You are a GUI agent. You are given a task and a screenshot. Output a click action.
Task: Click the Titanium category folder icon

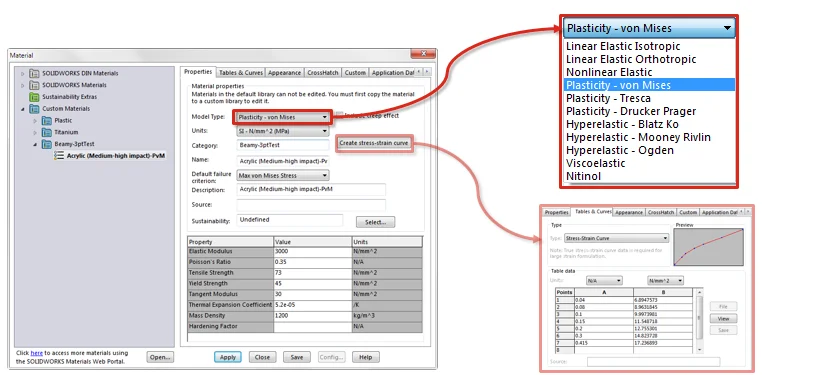pyautogui.click(x=46, y=133)
